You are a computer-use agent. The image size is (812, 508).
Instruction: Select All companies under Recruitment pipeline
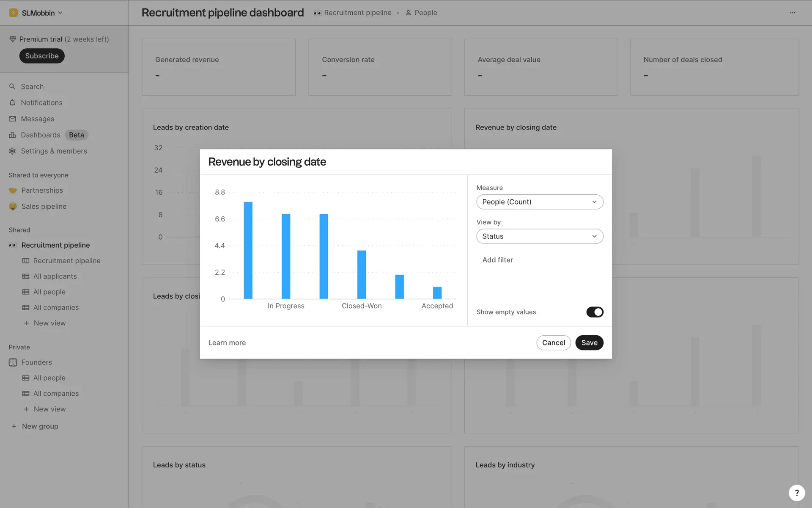[56, 308]
